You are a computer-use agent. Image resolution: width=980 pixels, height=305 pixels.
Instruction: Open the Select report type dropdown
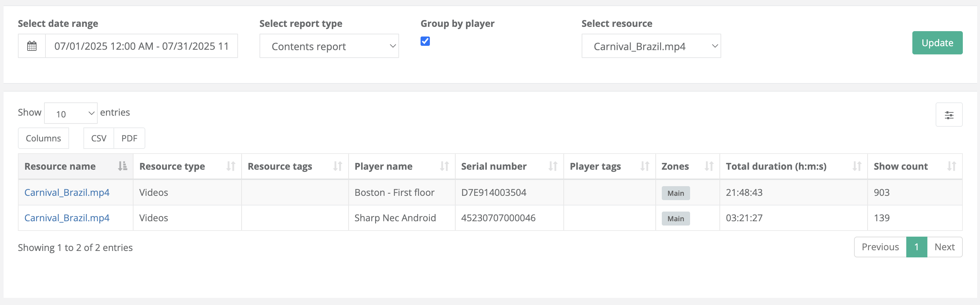329,46
